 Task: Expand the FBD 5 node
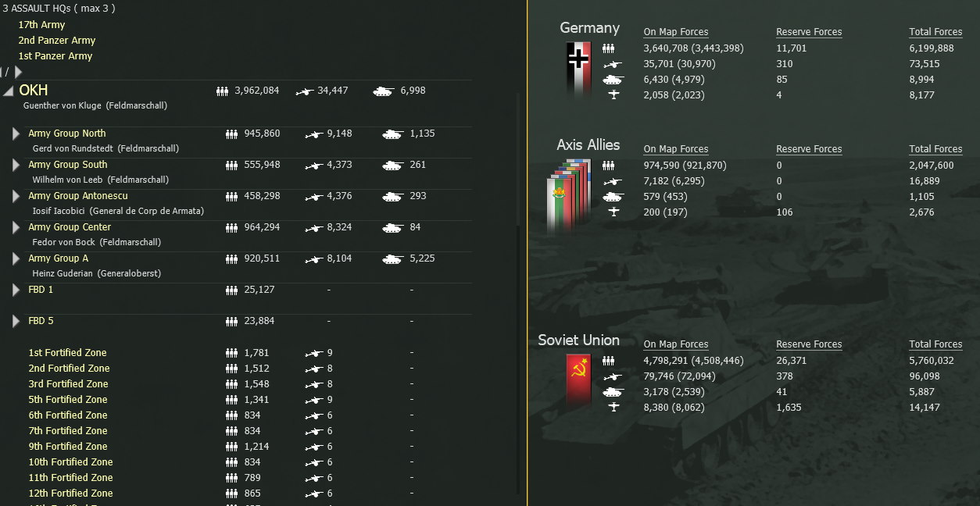(x=16, y=321)
